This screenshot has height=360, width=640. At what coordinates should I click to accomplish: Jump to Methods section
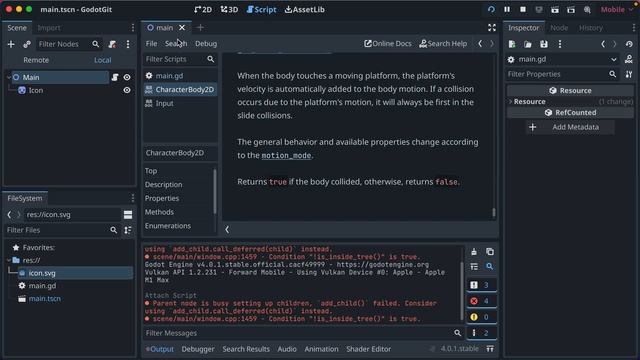(x=159, y=212)
